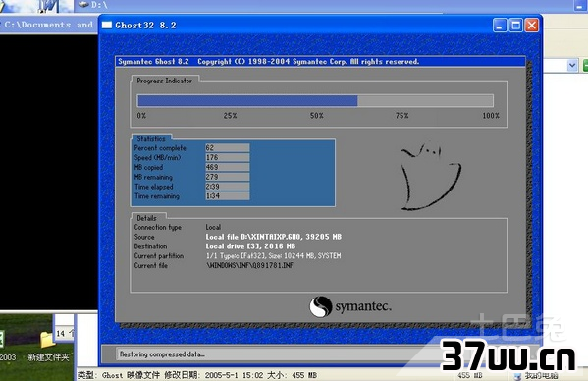This screenshot has height=381, width=588.
Task: Click the green Go button at right edge
Action: (585, 66)
